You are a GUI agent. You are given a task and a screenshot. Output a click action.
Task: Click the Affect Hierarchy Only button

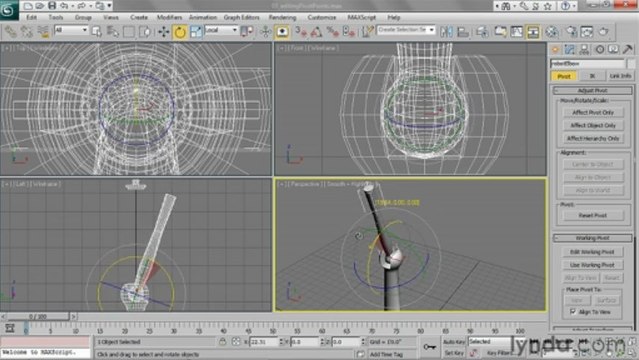pyautogui.click(x=593, y=138)
